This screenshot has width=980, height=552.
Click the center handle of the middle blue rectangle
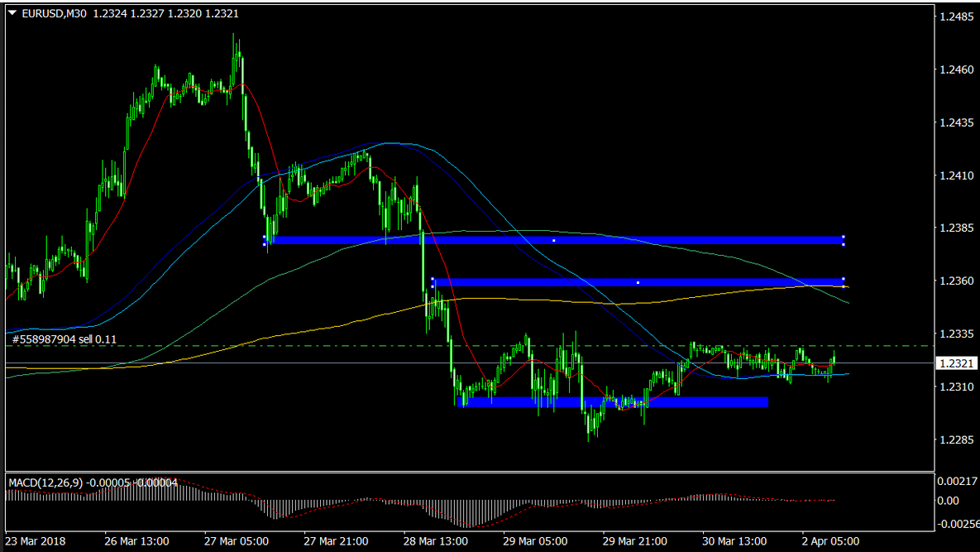pos(638,282)
